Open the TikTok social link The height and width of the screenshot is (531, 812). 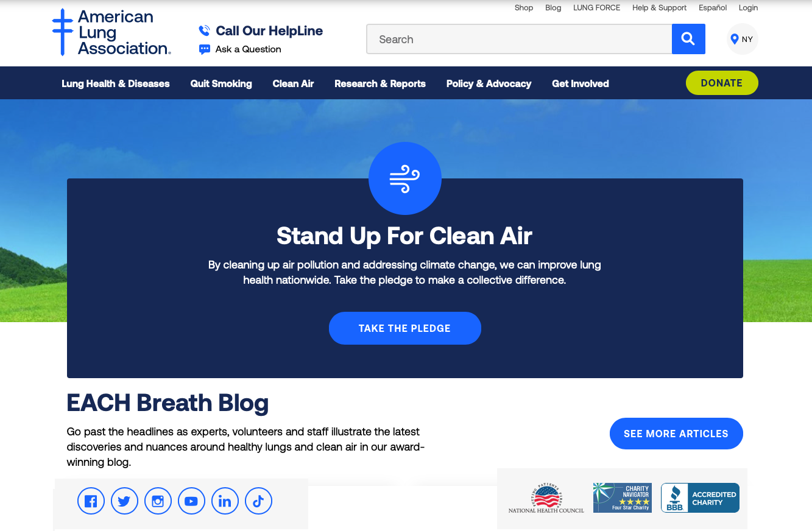(x=258, y=501)
